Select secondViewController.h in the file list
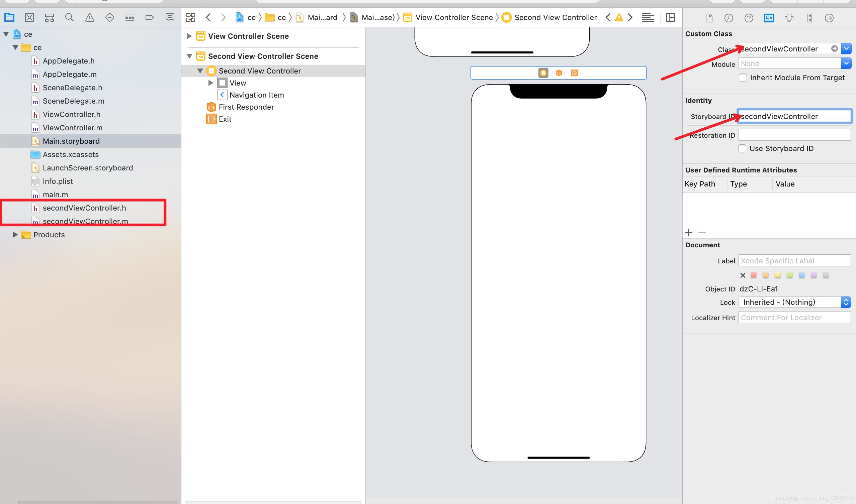 (x=84, y=208)
